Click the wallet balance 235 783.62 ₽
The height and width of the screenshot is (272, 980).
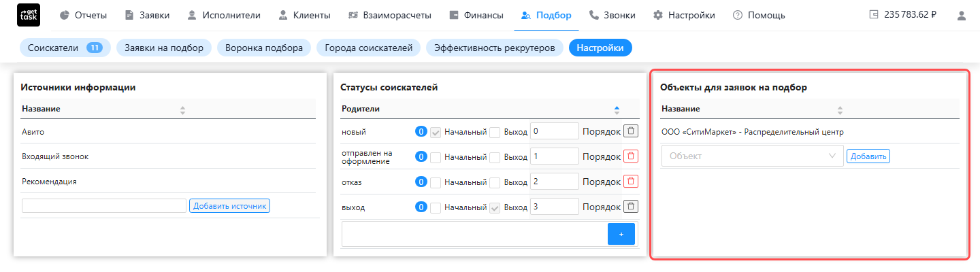pos(903,15)
